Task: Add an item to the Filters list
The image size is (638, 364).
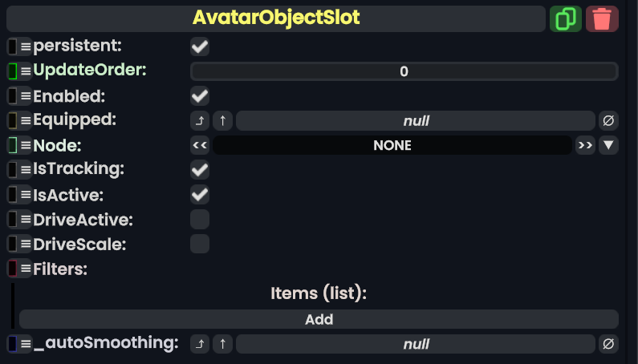Action: pos(319,319)
